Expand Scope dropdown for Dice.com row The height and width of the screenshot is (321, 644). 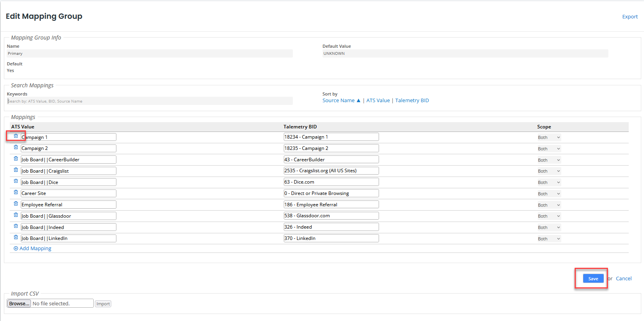point(549,182)
